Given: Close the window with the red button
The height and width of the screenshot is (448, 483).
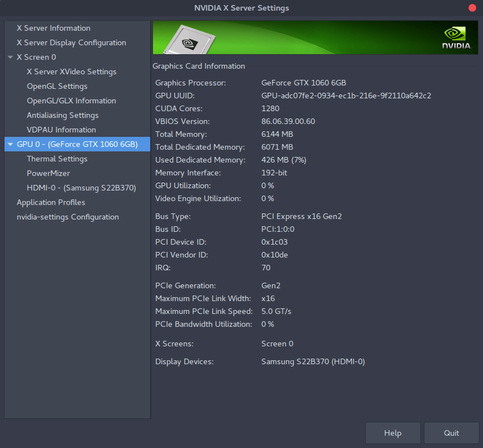Looking at the screenshot, I should pyautogui.click(x=472, y=8).
